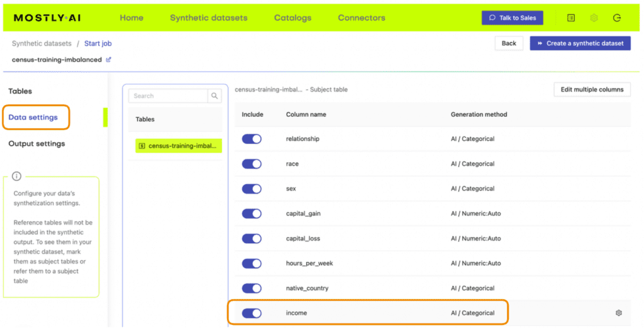The height and width of the screenshot is (328, 644).
Task: Disable the capital_loss column toggle
Action: pyautogui.click(x=252, y=239)
